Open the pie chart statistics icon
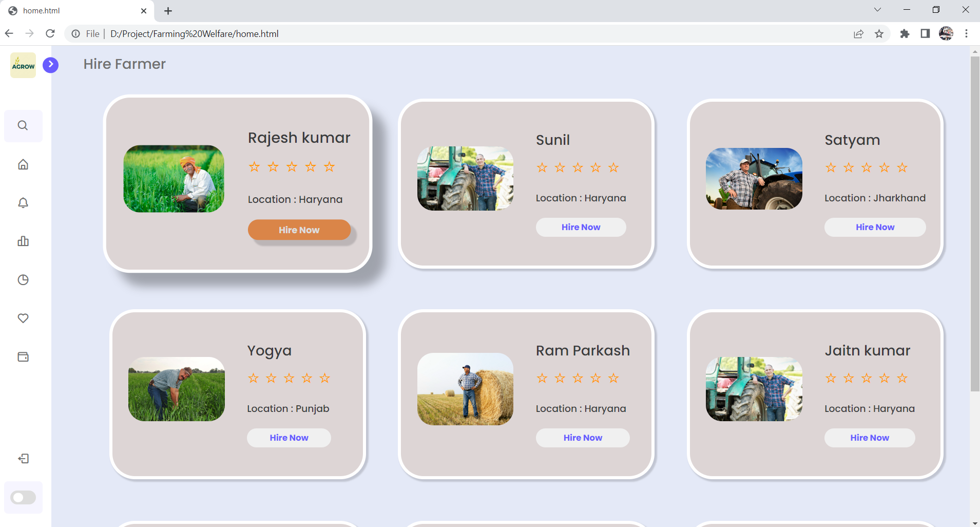 click(x=23, y=279)
